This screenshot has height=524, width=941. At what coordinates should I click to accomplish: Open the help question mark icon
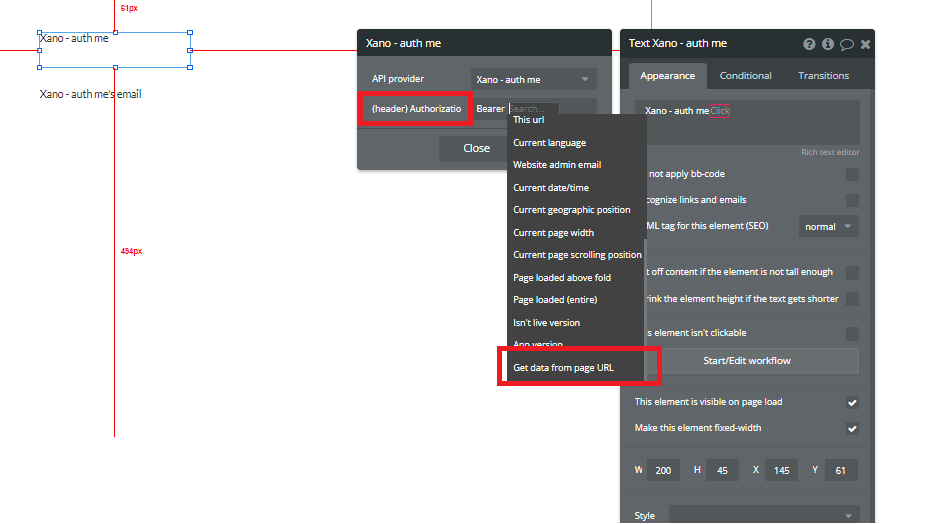point(809,44)
